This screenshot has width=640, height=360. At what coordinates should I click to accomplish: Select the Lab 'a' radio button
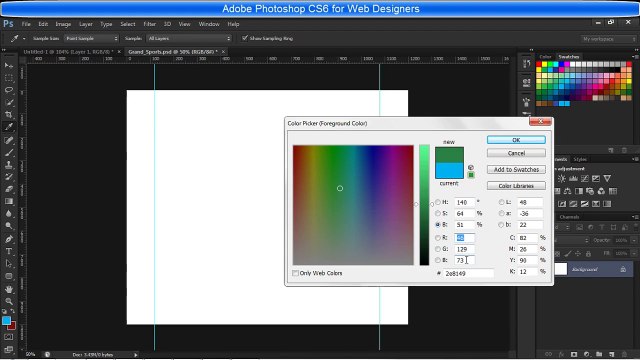tap(501, 213)
